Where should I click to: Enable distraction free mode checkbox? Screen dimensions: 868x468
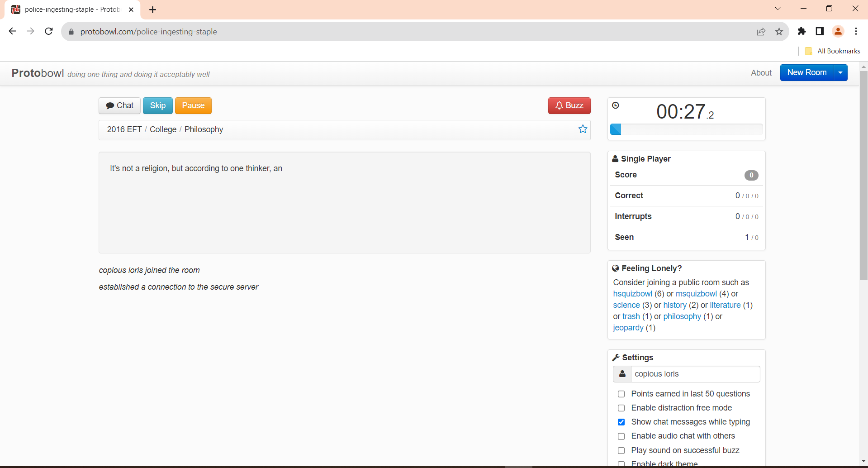coord(621,408)
